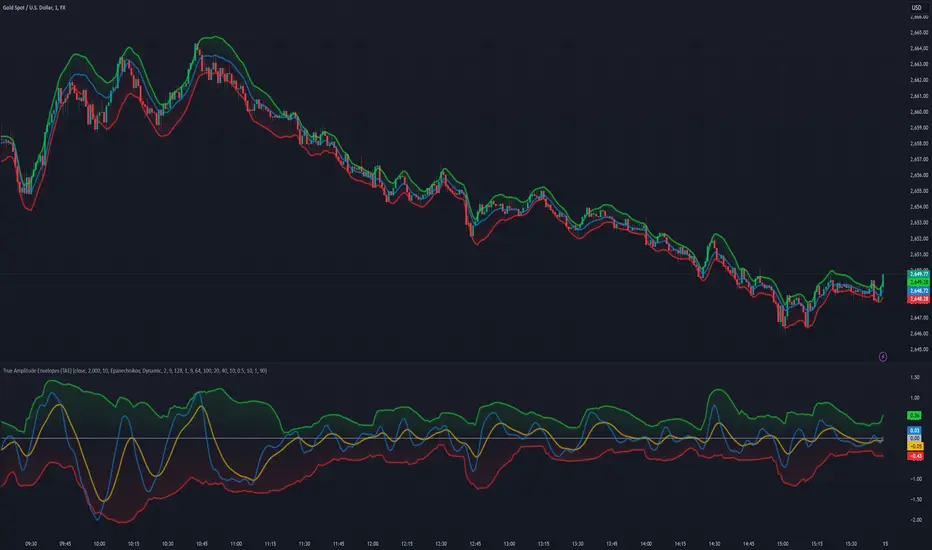
Task: Click the blue 2,648.72 price label
Action: click(x=916, y=289)
